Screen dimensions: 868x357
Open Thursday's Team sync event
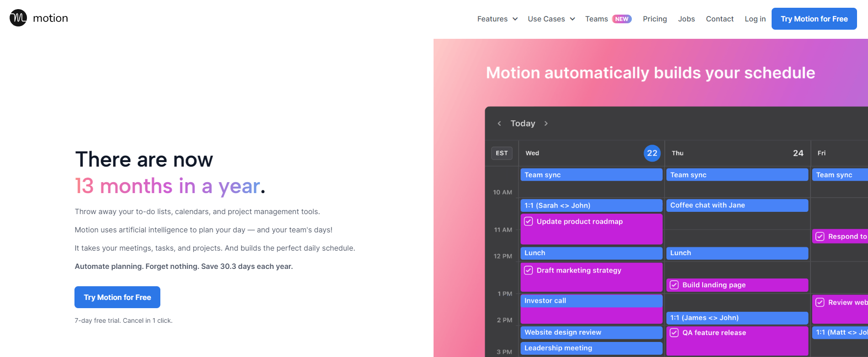coord(737,175)
